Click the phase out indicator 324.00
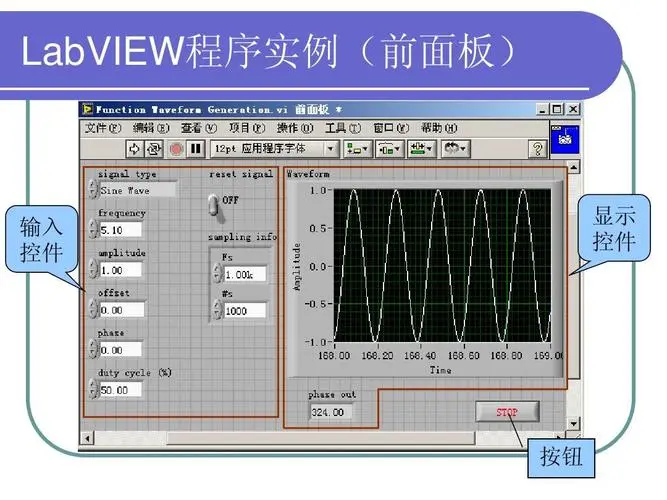 [x=331, y=412]
